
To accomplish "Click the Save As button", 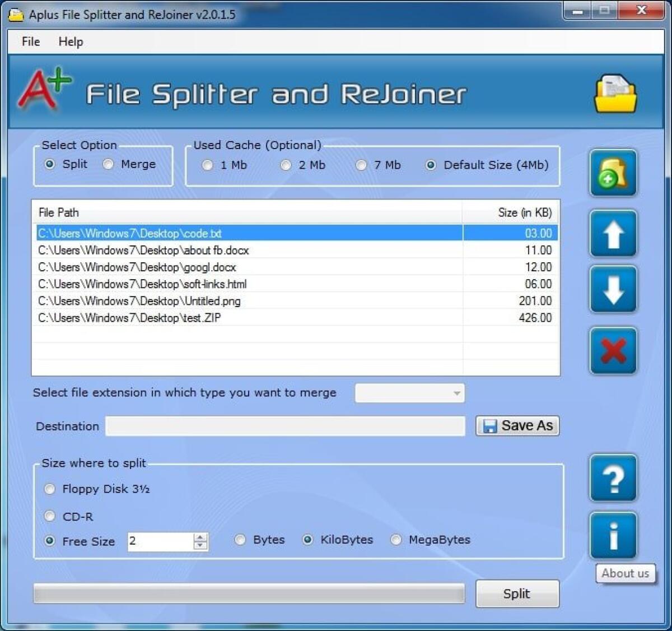I will 517,426.
